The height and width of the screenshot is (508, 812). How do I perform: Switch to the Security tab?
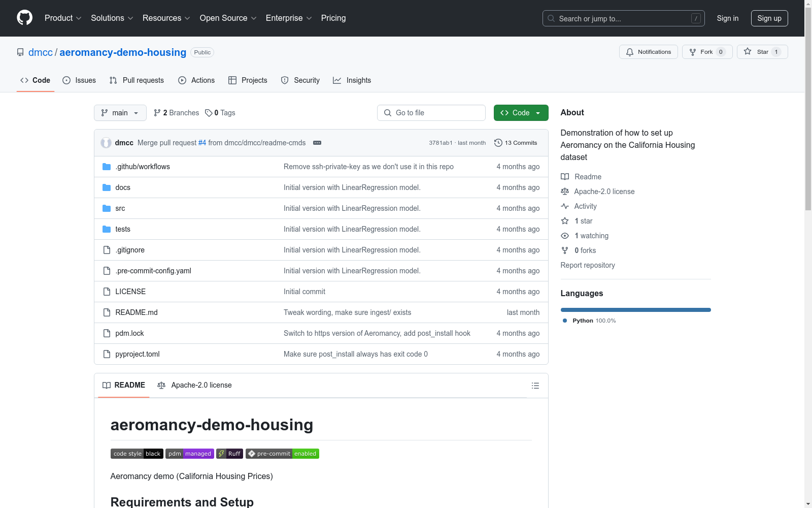coord(300,80)
